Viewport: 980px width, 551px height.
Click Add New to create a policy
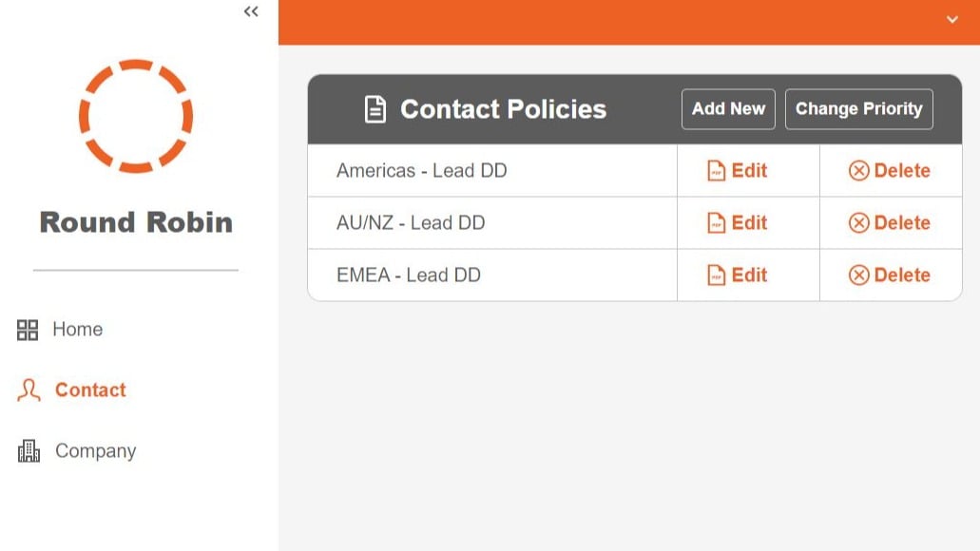point(728,108)
